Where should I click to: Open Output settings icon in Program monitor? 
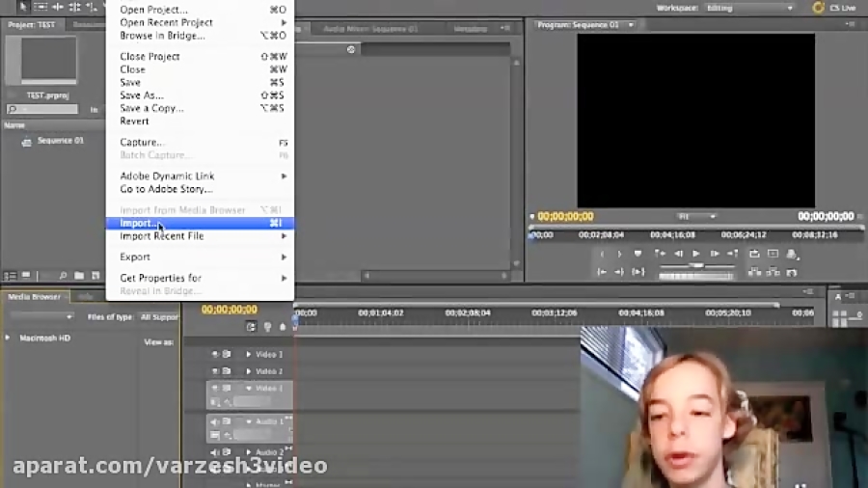(x=792, y=254)
